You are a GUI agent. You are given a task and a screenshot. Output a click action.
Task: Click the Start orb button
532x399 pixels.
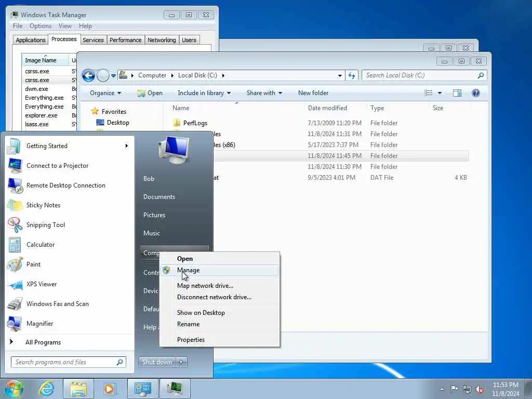coord(14,389)
